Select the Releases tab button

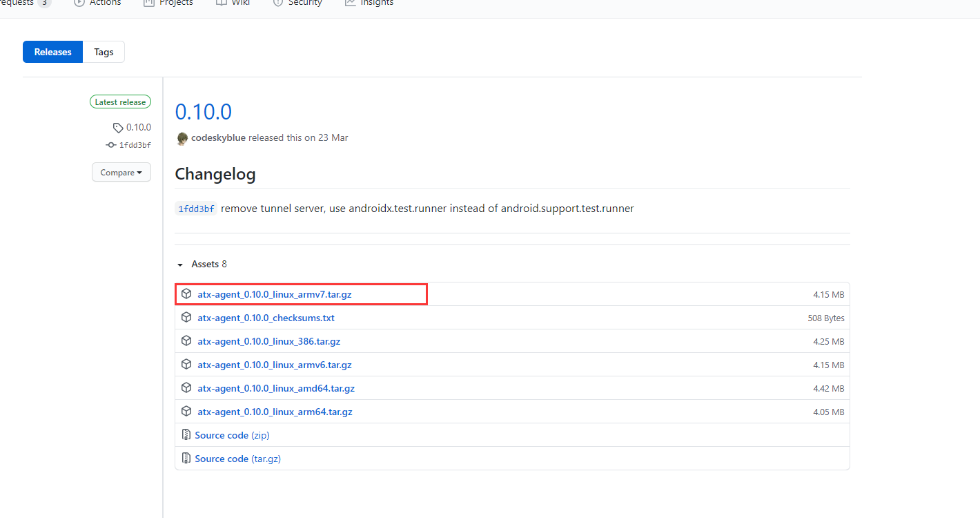pos(52,52)
